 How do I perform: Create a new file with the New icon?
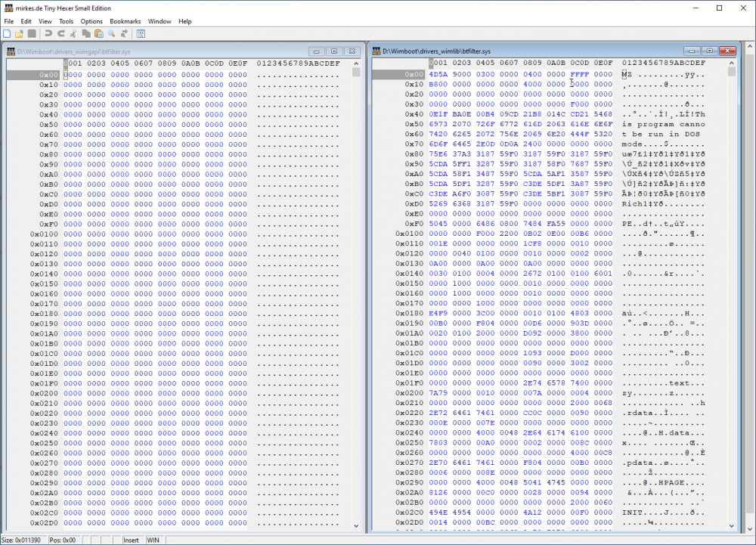coord(7,34)
